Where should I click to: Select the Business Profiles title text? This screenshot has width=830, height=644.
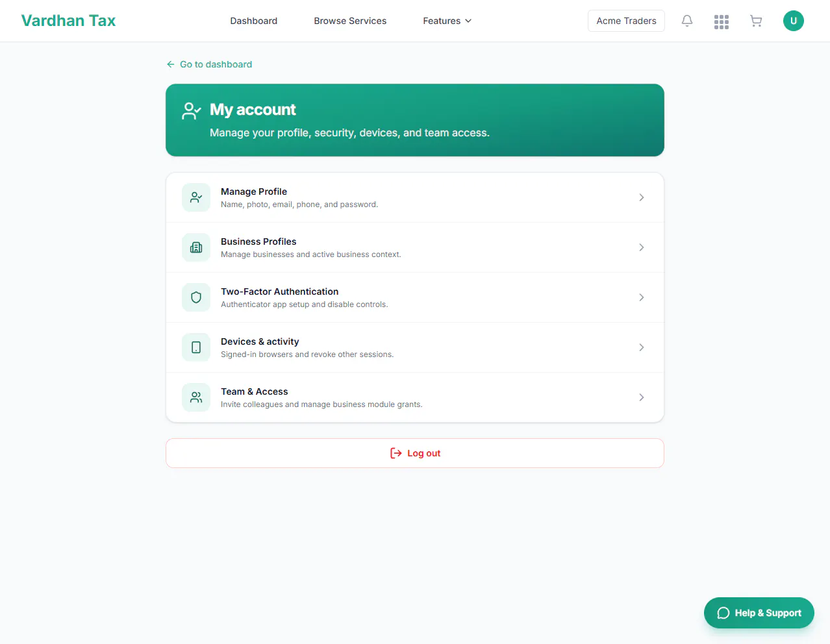(x=258, y=241)
